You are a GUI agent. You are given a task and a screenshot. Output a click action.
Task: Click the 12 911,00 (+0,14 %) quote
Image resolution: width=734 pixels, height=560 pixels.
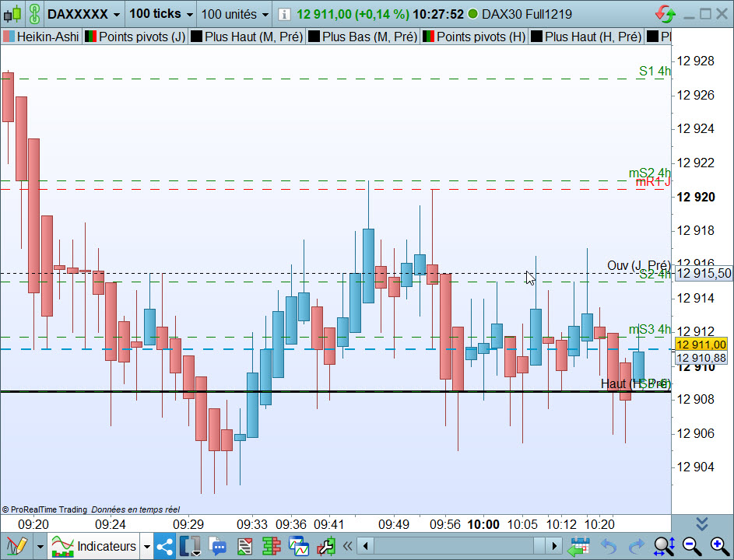pos(353,14)
